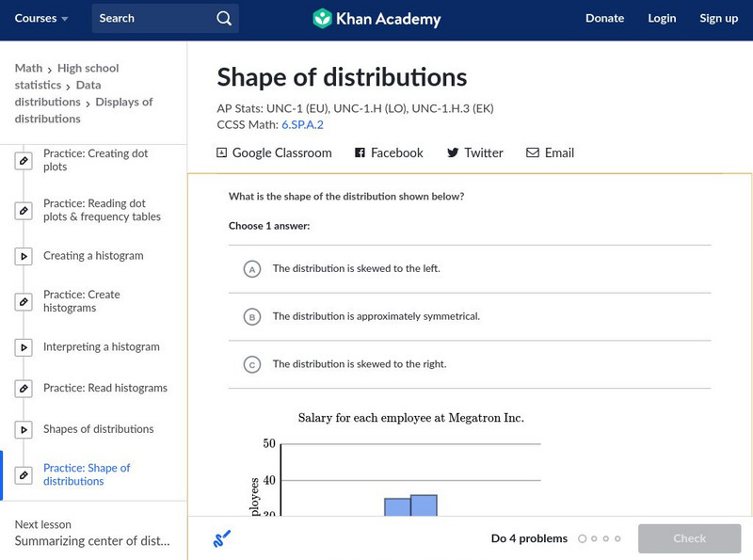The height and width of the screenshot is (560, 753).
Task: Open Practice: Read histograms item
Action: pyautogui.click(x=104, y=388)
